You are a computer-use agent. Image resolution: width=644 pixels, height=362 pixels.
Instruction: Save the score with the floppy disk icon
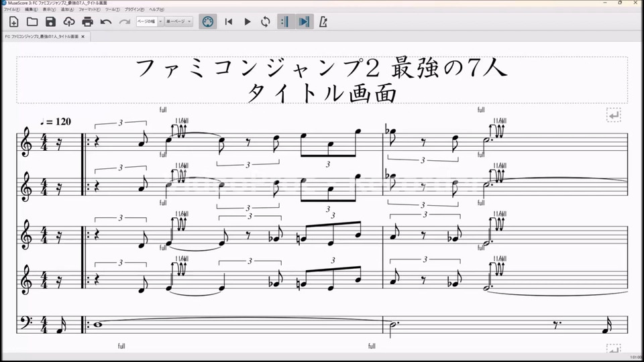[50, 21]
